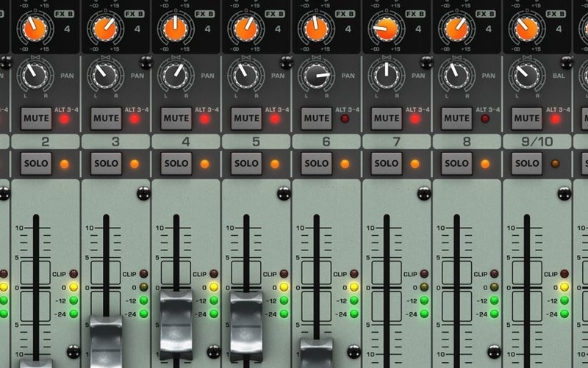Solo channel 6
The image size is (588, 368).
317,163
